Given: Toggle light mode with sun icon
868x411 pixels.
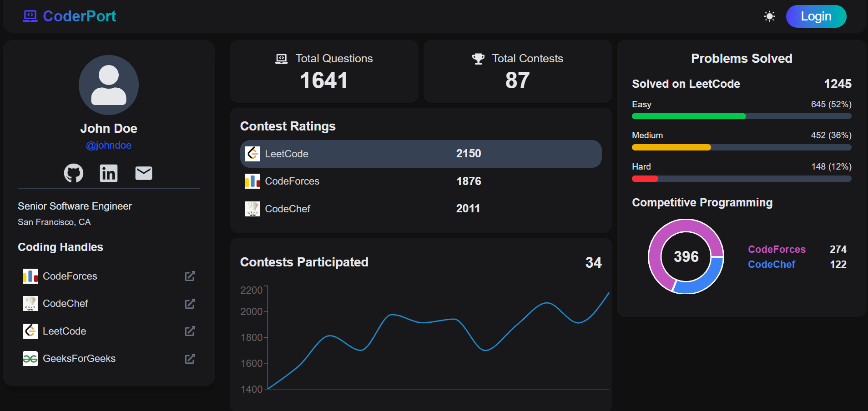Looking at the screenshot, I should pyautogui.click(x=769, y=16).
